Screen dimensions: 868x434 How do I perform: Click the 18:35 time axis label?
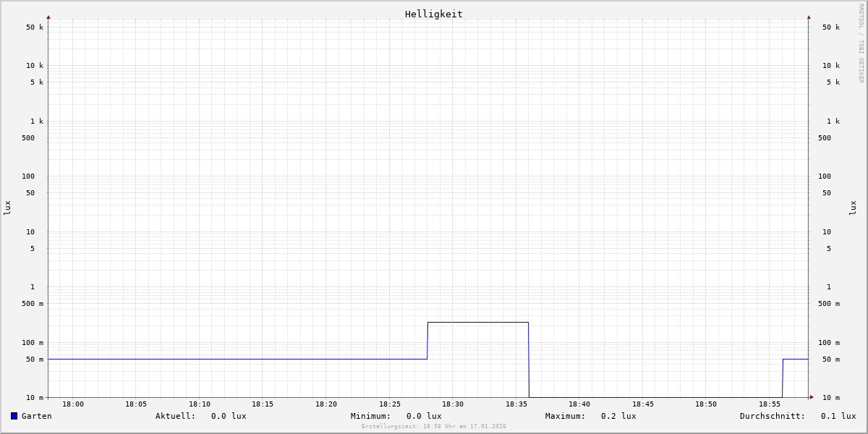[516, 404]
